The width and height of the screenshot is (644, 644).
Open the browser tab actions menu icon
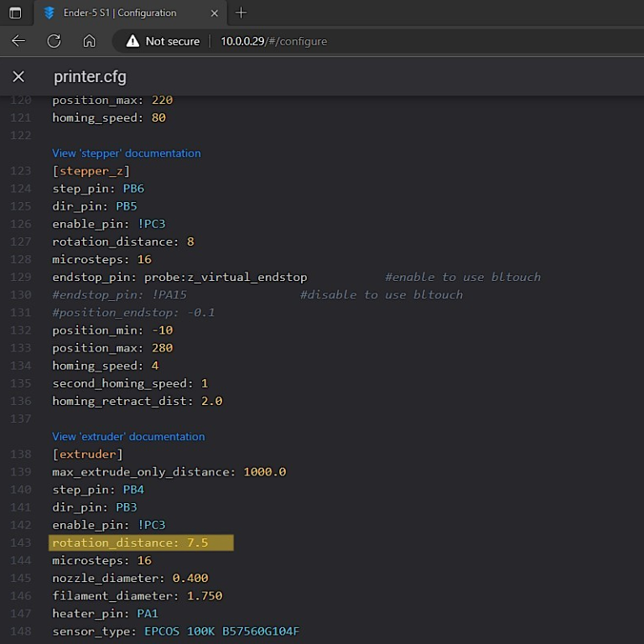coord(15,13)
